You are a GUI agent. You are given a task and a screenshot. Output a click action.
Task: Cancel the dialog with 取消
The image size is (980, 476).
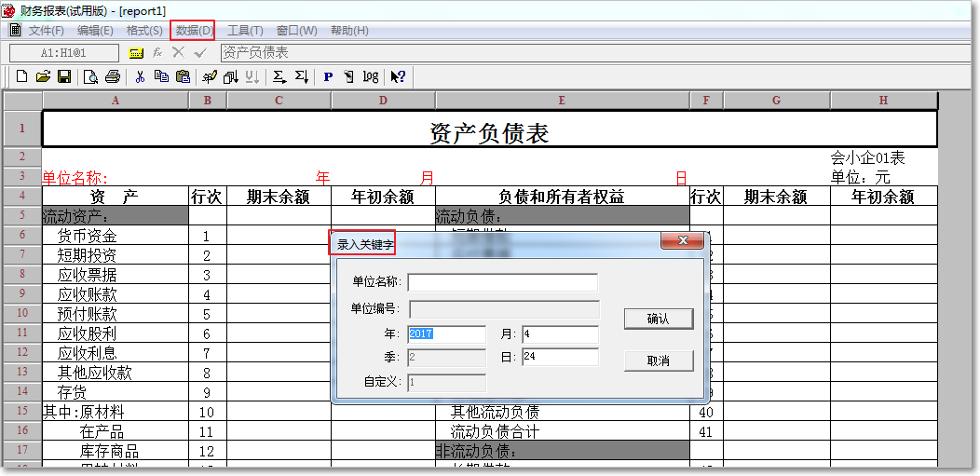coord(659,361)
